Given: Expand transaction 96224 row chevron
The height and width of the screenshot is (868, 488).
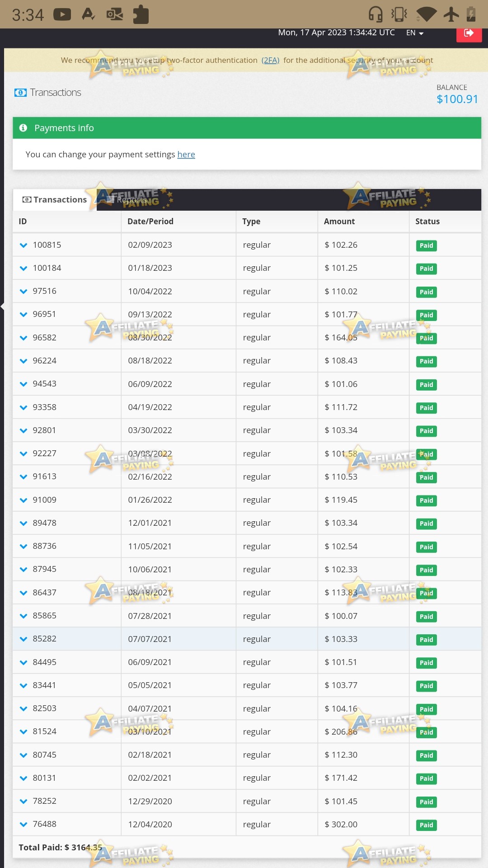Looking at the screenshot, I should coord(23,361).
